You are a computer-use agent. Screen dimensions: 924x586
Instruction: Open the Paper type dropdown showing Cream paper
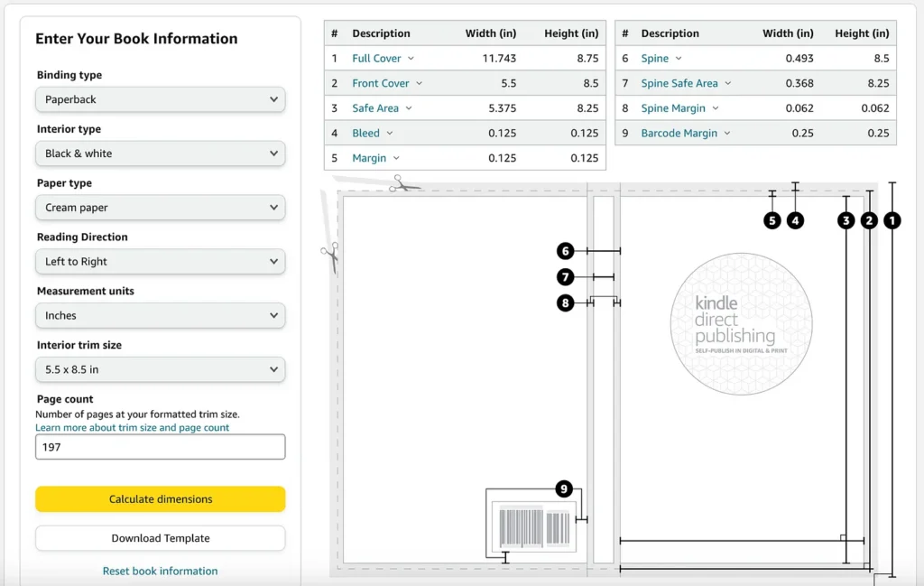pyautogui.click(x=161, y=208)
